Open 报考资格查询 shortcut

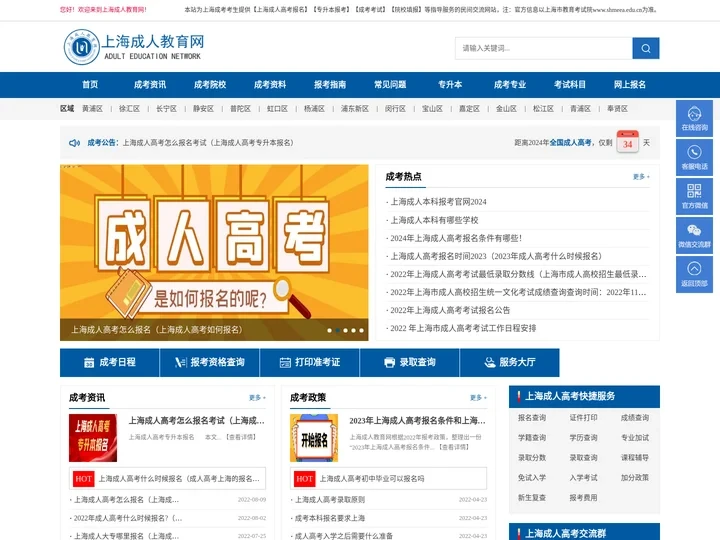(x=210, y=362)
